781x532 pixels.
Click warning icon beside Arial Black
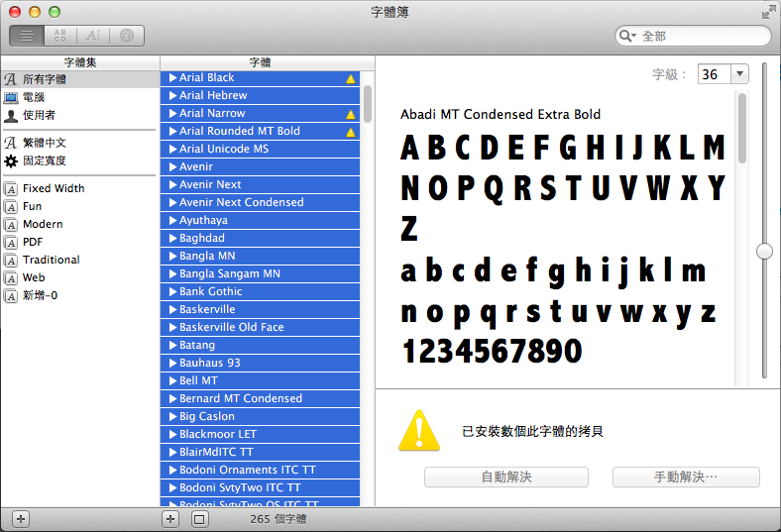(351, 78)
